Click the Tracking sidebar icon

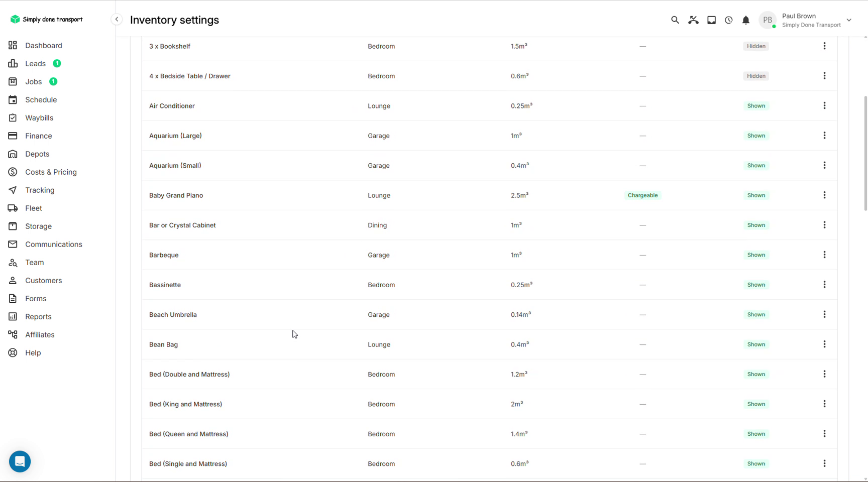[13, 190]
